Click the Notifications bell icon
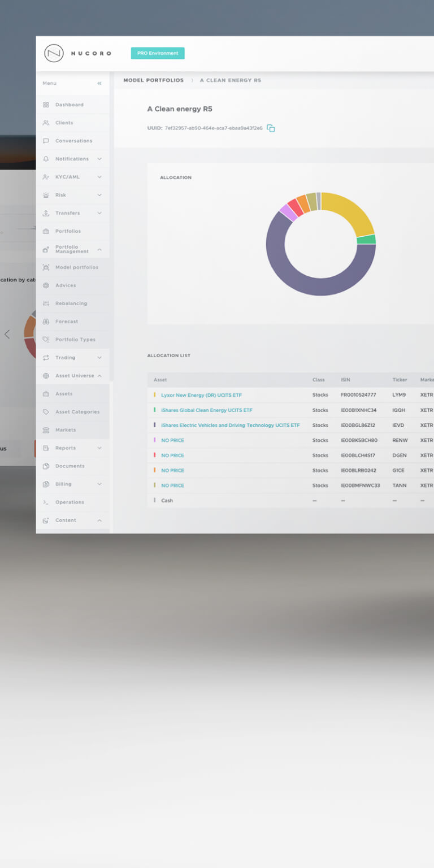The height and width of the screenshot is (868, 434). point(46,159)
